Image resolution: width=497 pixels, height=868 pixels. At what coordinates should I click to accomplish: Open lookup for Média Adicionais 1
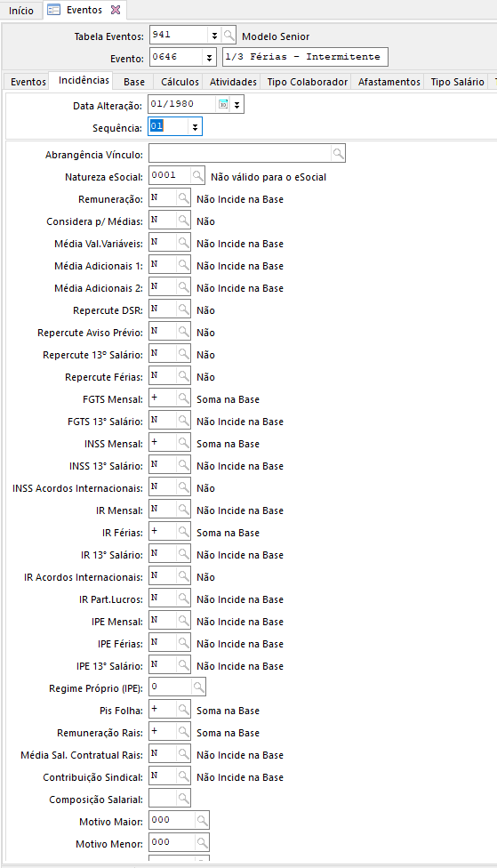pos(183,265)
